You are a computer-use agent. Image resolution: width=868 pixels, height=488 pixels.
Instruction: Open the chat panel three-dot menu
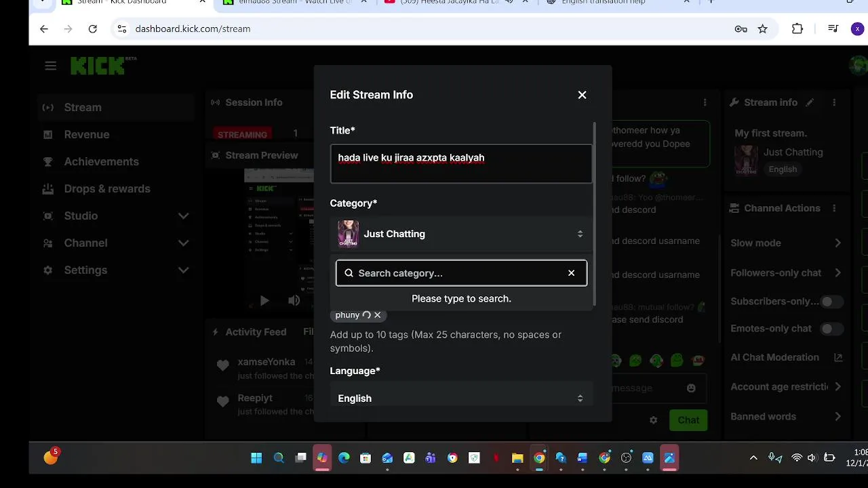[705, 102]
